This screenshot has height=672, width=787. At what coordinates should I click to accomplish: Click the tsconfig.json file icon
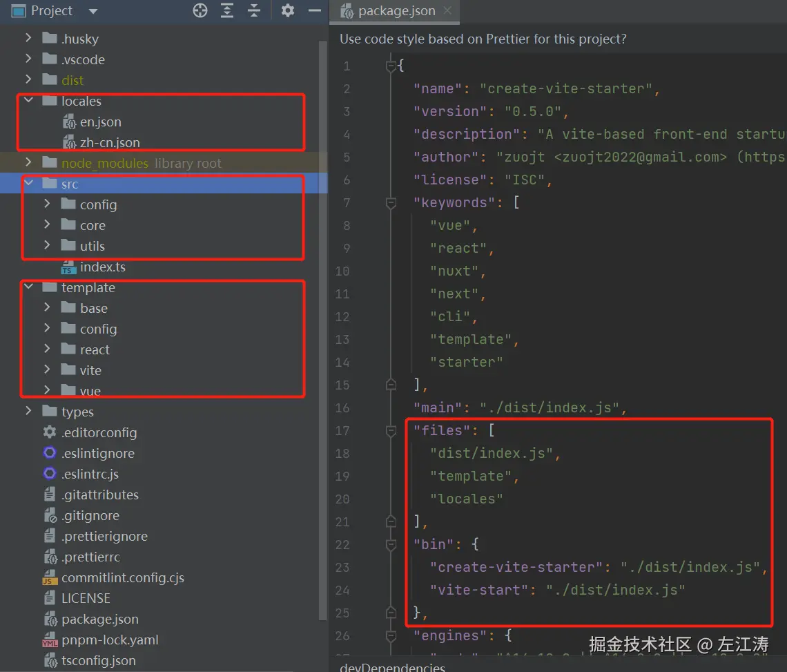pyautogui.click(x=50, y=660)
